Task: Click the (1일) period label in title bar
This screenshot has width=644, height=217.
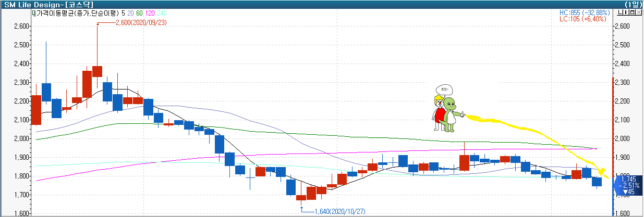Action: click(x=633, y=4)
